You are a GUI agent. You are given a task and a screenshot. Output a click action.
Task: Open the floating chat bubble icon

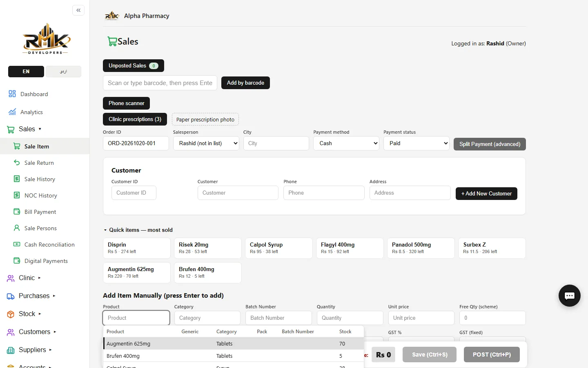click(569, 296)
